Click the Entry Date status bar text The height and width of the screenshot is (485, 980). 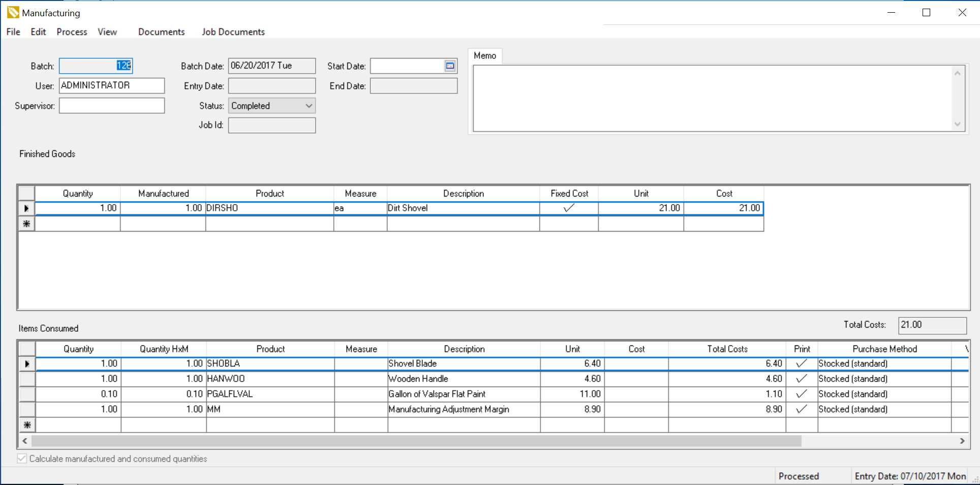click(910, 476)
